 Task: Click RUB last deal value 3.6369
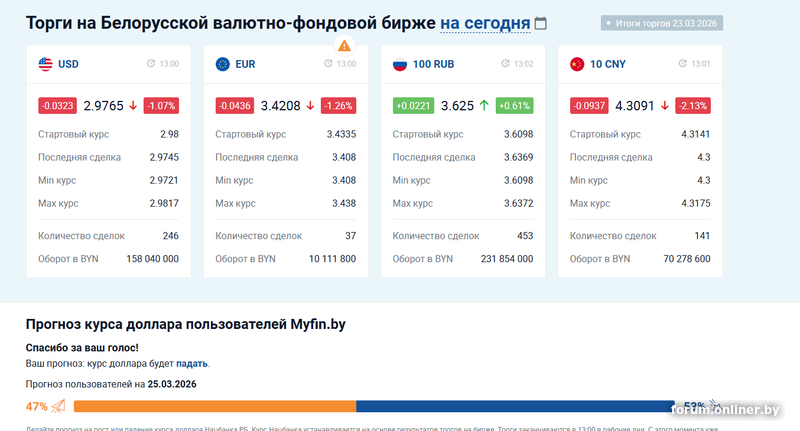point(518,157)
